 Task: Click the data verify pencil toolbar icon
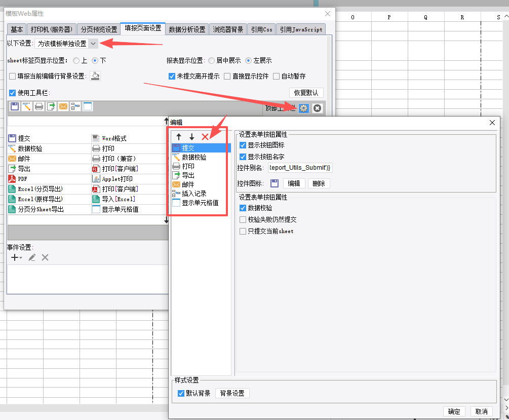(x=27, y=106)
